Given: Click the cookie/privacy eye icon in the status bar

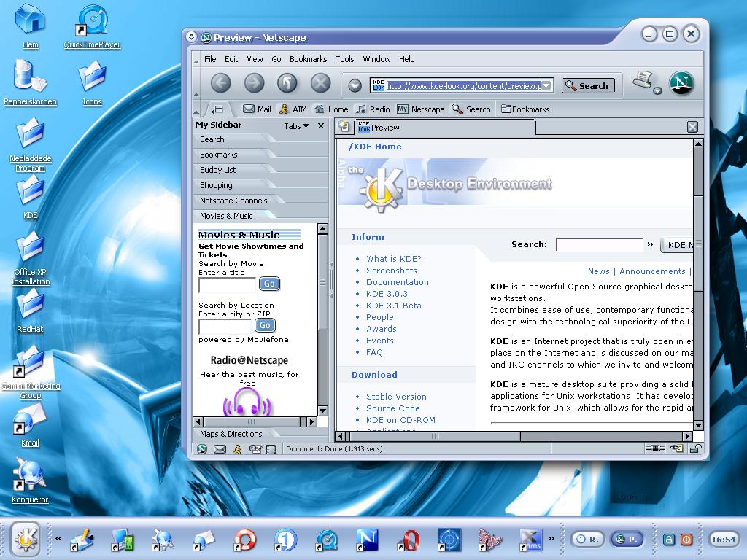Looking at the screenshot, I should 676,448.
